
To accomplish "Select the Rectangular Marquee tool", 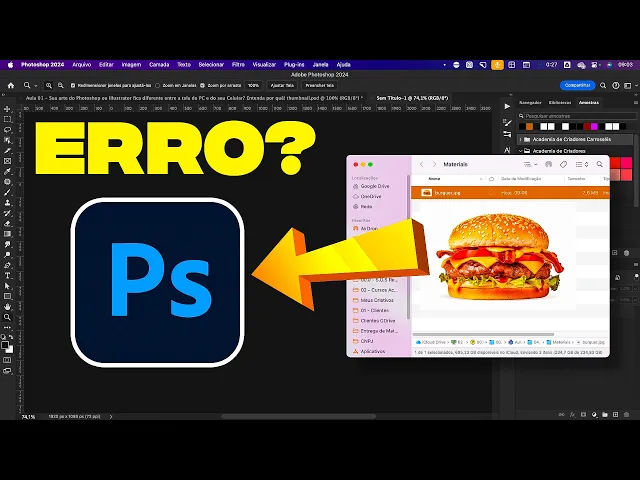I will point(7,119).
